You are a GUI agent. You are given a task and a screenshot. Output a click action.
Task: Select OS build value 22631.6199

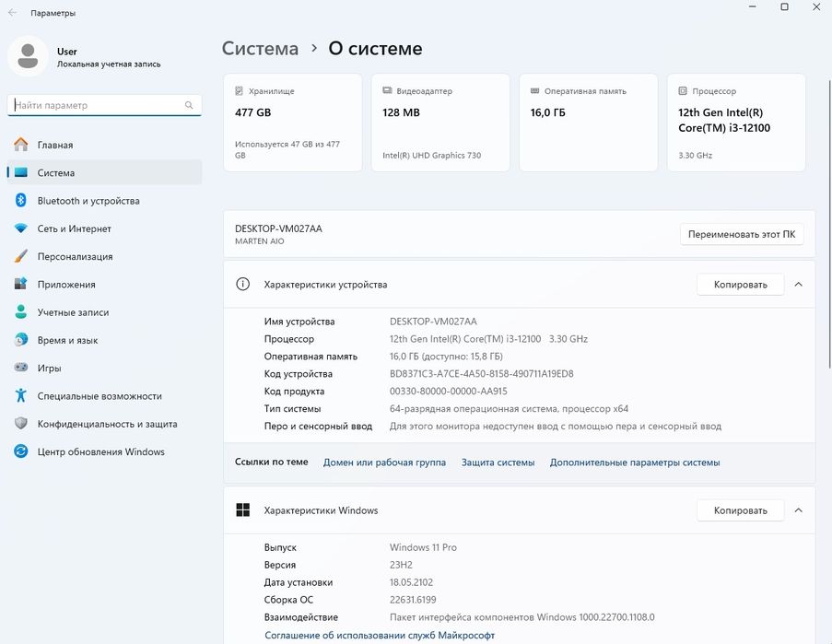click(413, 600)
